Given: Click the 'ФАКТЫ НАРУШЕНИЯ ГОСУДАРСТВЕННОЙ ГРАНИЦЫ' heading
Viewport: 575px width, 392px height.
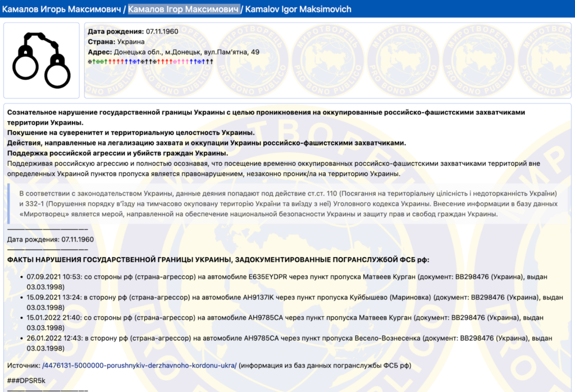Looking at the screenshot, I should [x=218, y=259].
